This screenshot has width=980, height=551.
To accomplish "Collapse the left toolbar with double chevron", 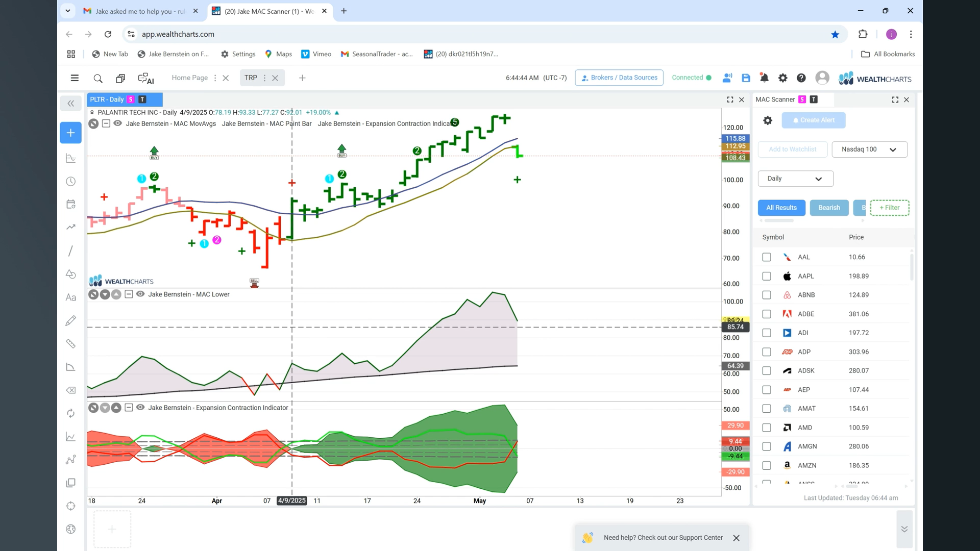I will tap(70, 104).
